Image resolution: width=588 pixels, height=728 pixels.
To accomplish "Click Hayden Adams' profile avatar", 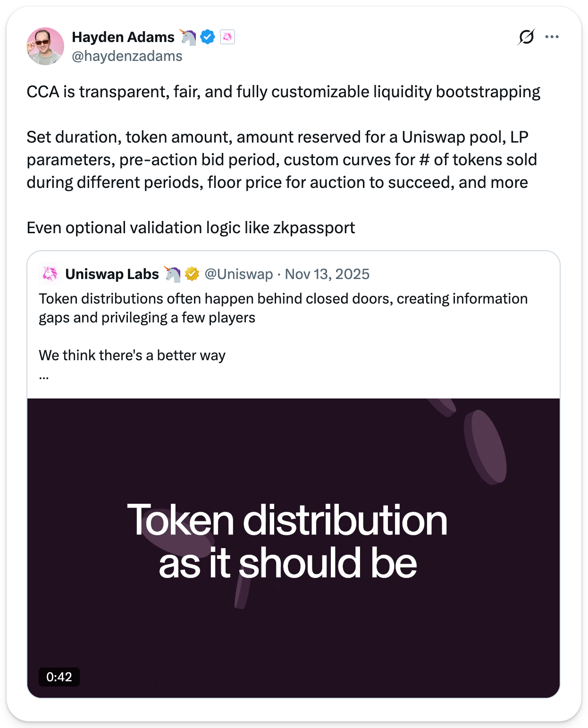I will click(x=45, y=46).
